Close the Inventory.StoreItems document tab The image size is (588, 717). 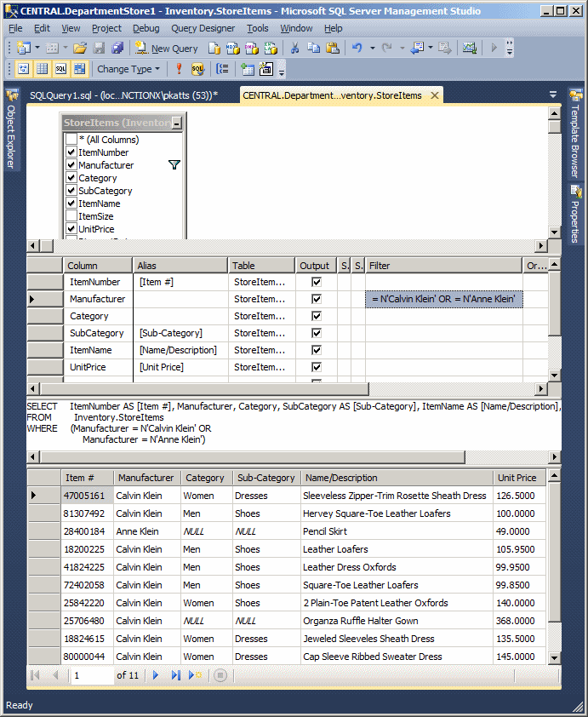(435, 95)
